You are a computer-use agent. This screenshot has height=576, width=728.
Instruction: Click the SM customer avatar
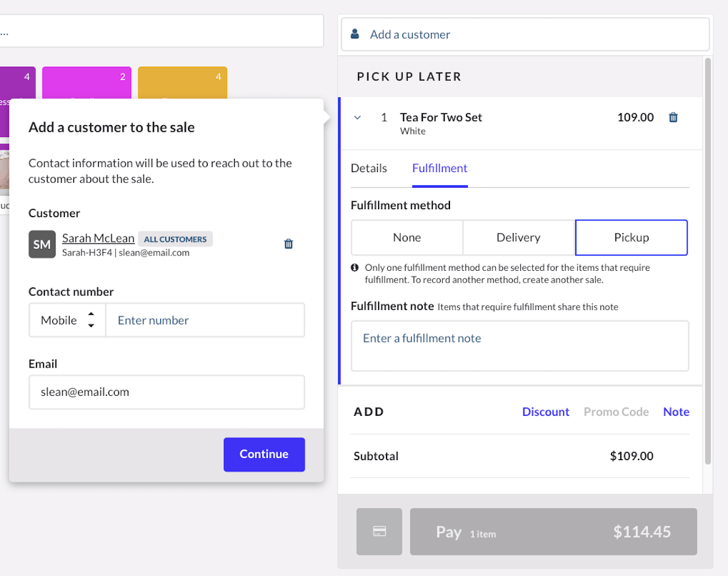pos(42,244)
